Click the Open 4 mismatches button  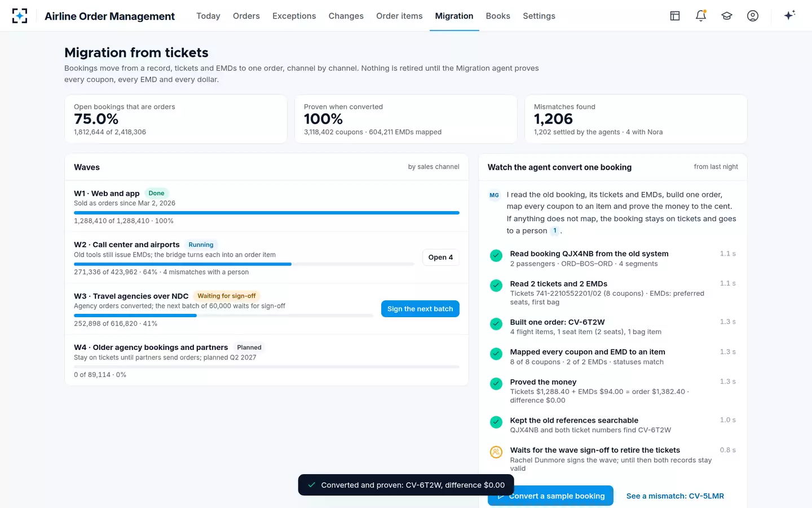[x=440, y=257]
